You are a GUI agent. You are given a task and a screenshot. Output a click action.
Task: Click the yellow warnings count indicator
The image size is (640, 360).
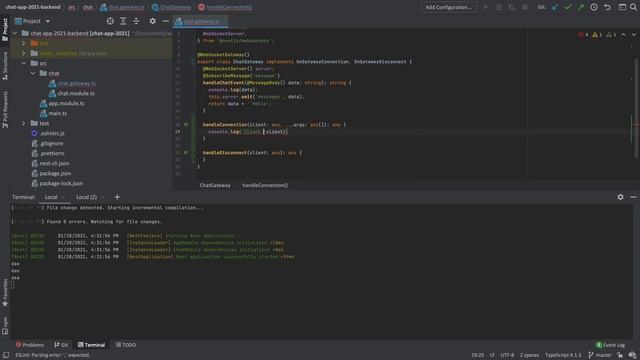coord(597,35)
